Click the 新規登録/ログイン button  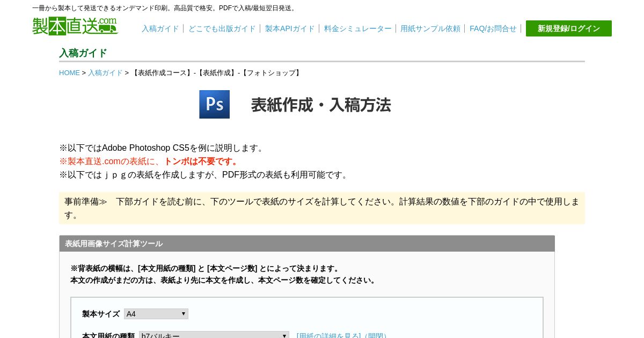[x=569, y=28]
